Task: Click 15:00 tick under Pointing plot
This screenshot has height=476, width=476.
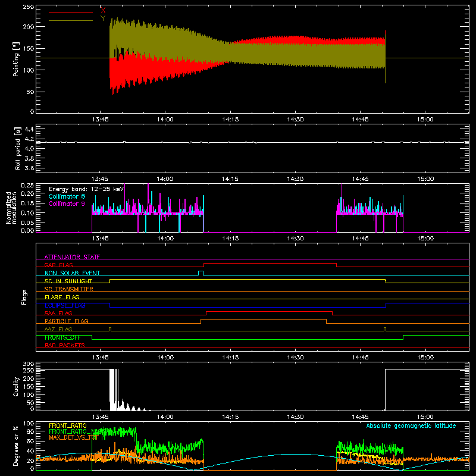Action: 425,120
